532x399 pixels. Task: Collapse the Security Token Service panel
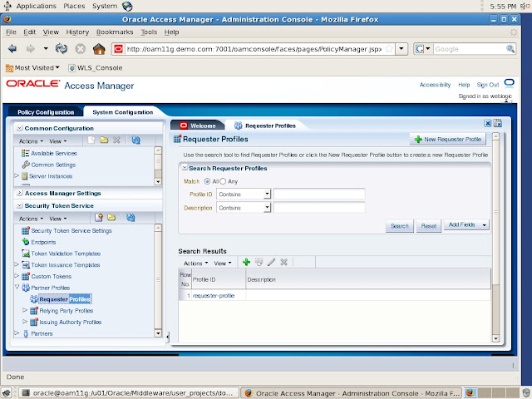20,205
